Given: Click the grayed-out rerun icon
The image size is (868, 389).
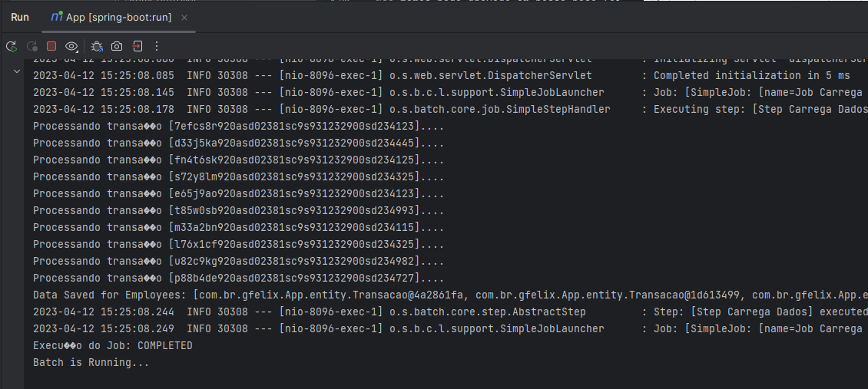Looking at the screenshot, I should pyautogui.click(x=32, y=46).
